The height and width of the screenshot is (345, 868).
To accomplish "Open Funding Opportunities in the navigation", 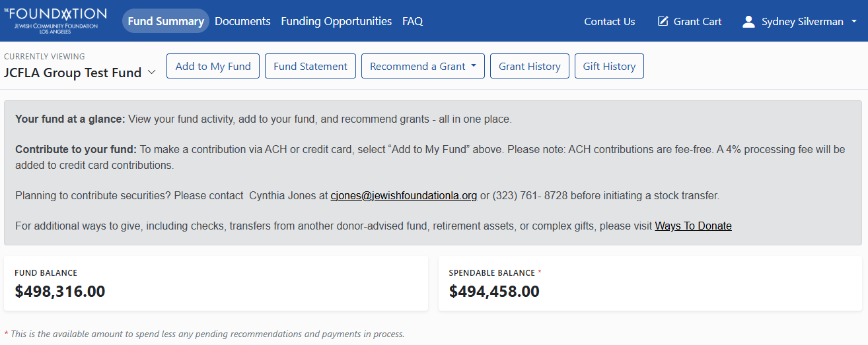I will click(x=336, y=21).
